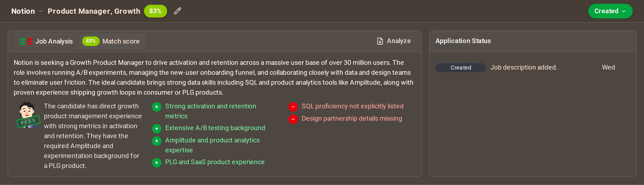The image size is (644, 185).
Task: Click plus icon for Extensive A/B testing background
Action: pos(157,129)
